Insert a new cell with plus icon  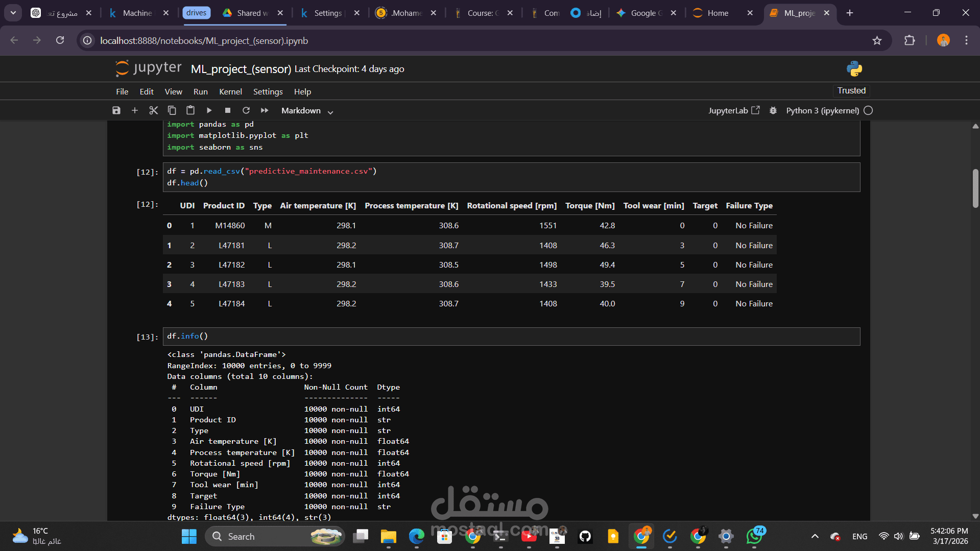click(135, 110)
